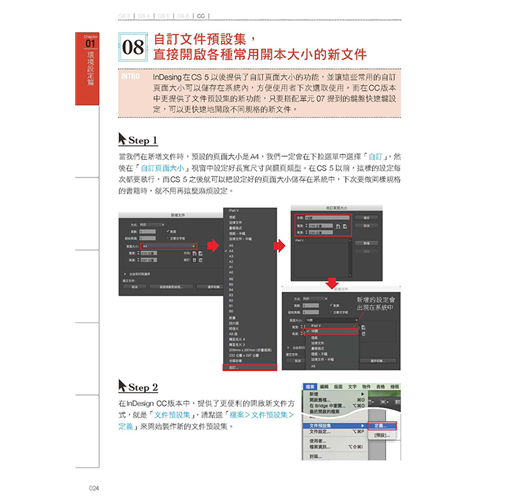The width and height of the screenshot is (520, 500).
Task: Select 自訂... at bottom of page size list
Action: [249, 367]
